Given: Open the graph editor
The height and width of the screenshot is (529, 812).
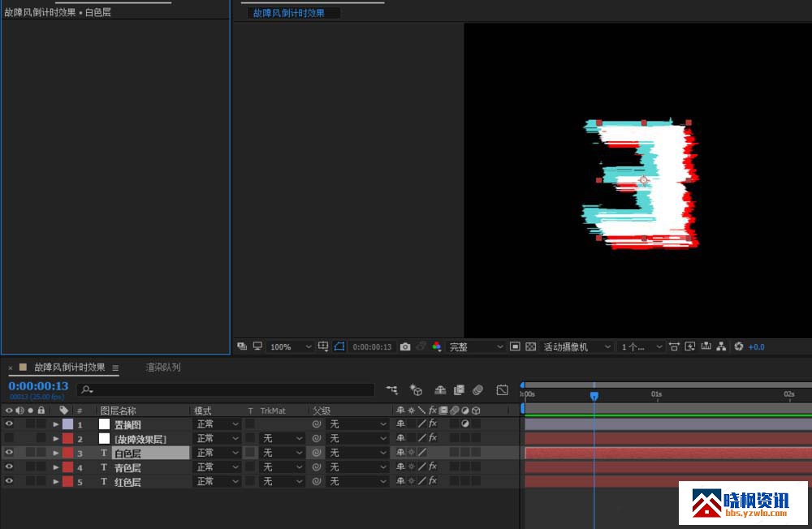Looking at the screenshot, I should 503,389.
